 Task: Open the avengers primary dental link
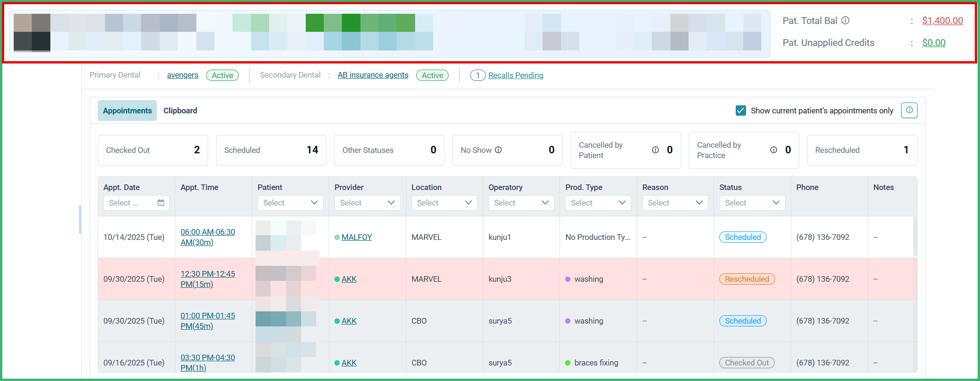[x=183, y=75]
